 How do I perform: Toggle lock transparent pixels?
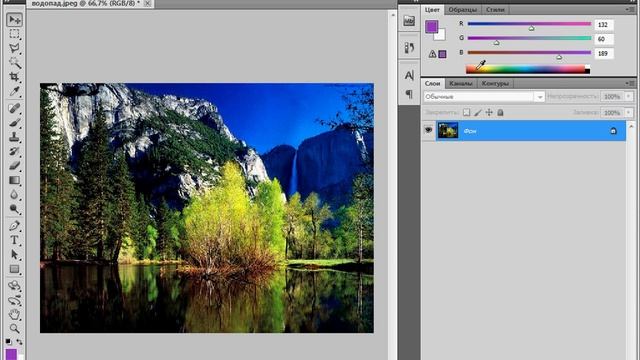tap(466, 112)
